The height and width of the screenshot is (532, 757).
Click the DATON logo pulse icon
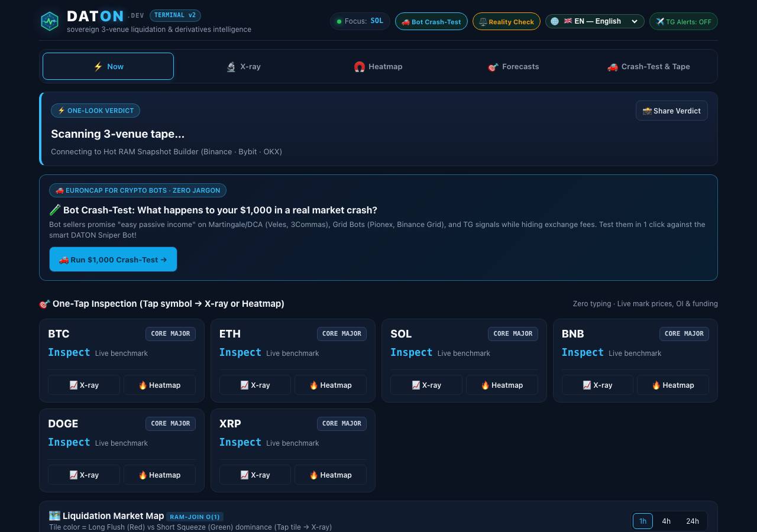click(x=50, y=21)
